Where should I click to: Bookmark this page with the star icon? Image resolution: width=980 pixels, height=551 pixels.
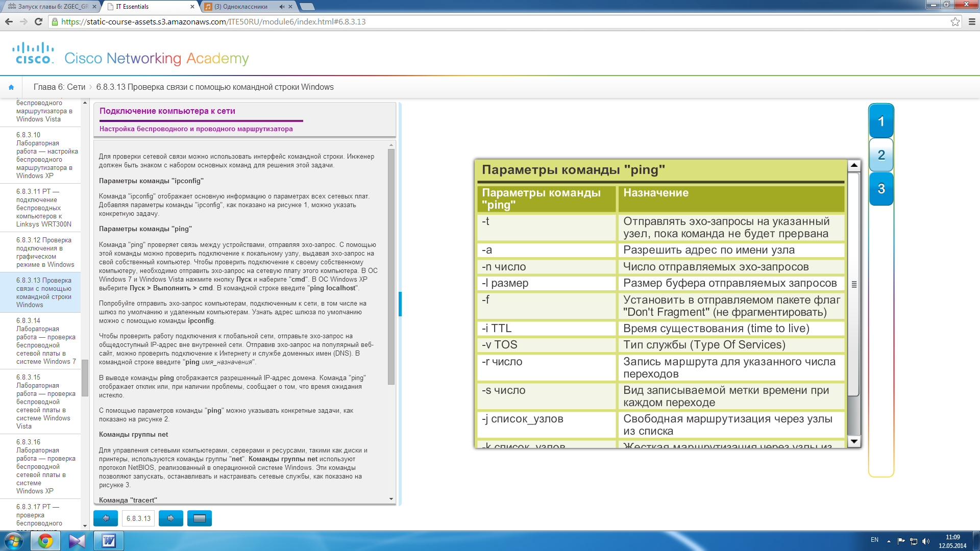pyautogui.click(x=955, y=21)
